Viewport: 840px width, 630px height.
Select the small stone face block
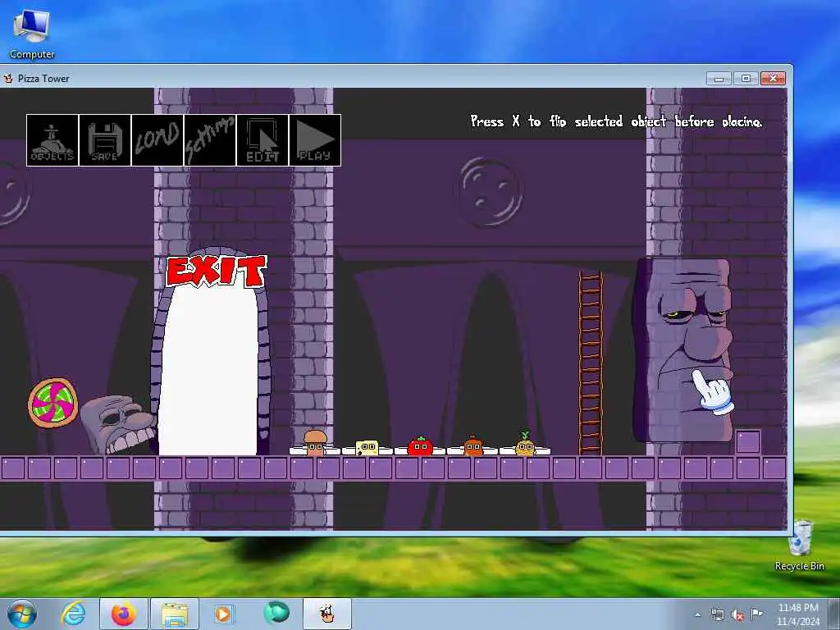tap(118, 424)
